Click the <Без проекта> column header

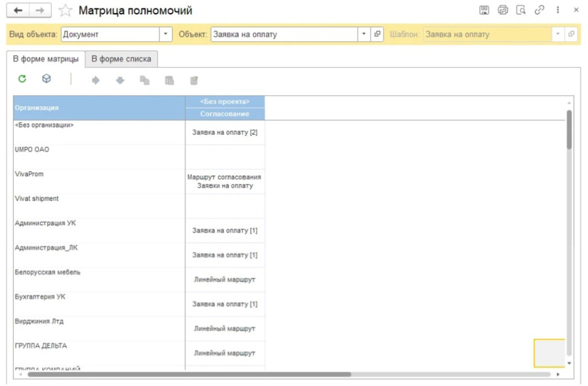(x=225, y=102)
